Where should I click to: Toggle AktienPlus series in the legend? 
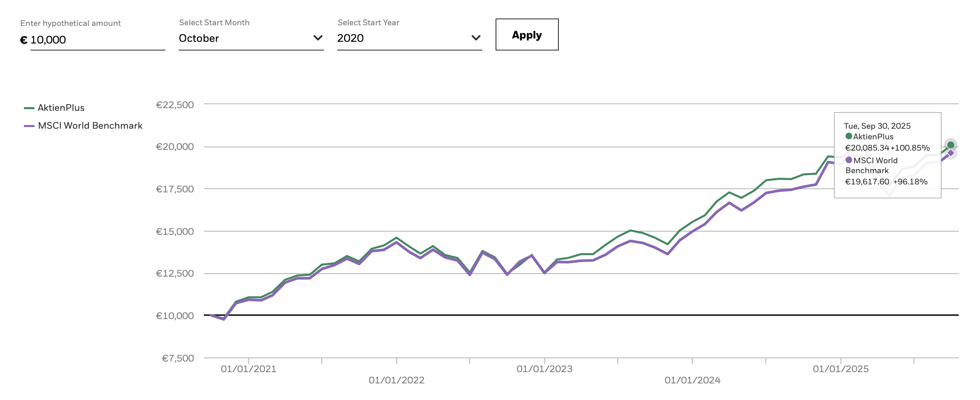click(61, 108)
